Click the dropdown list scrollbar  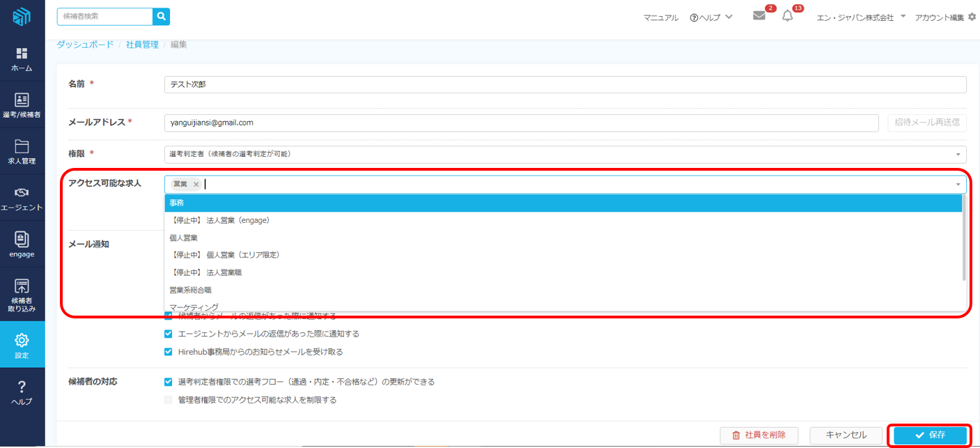964,237
